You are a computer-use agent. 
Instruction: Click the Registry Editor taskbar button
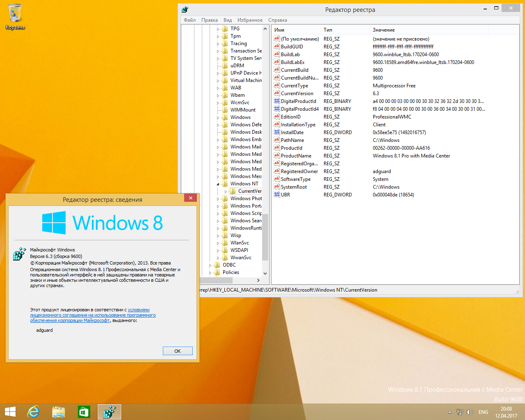pos(110,412)
